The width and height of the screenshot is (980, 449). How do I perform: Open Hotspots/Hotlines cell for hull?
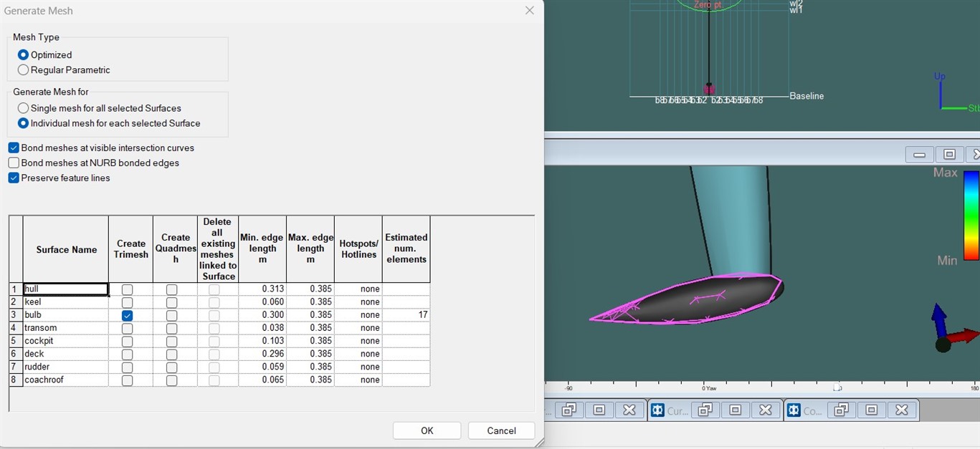(x=358, y=289)
